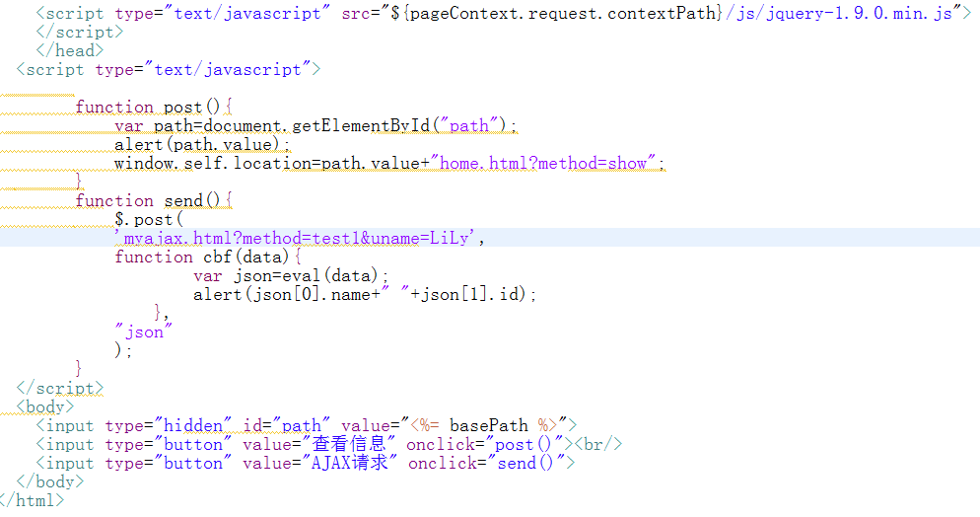
Task: Click the 'var path=document.getElementById' line
Action: click(315, 125)
